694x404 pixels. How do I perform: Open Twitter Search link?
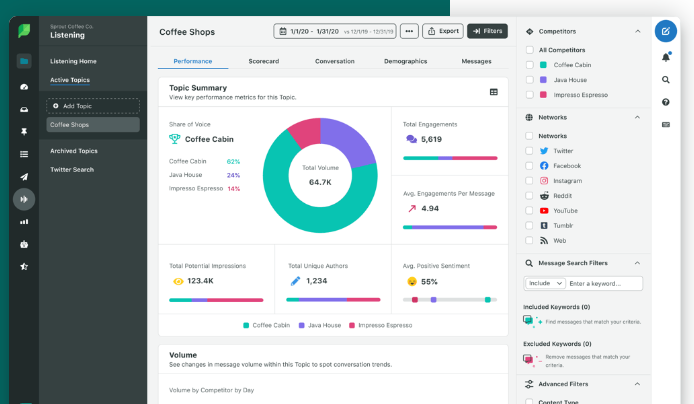pos(72,169)
